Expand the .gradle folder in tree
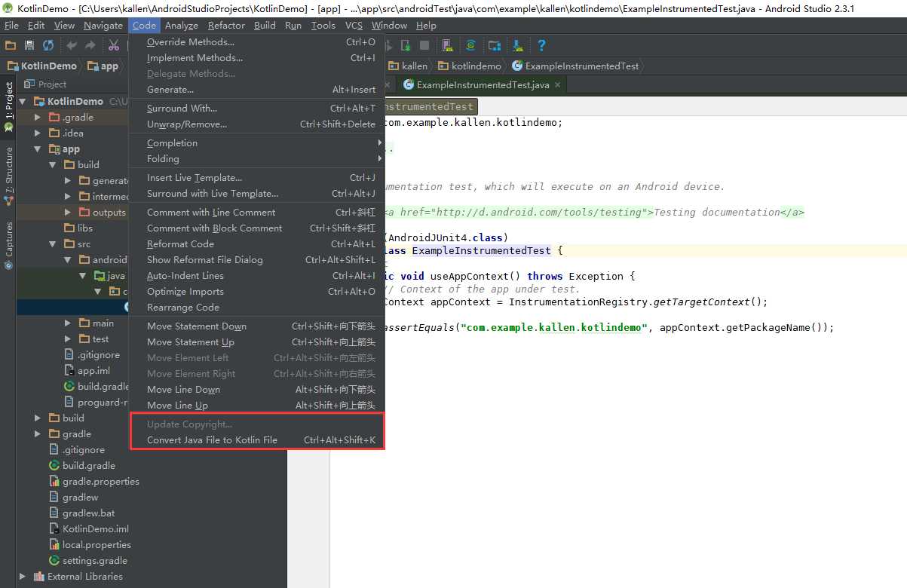Screen dimensions: 907x588 38,118
